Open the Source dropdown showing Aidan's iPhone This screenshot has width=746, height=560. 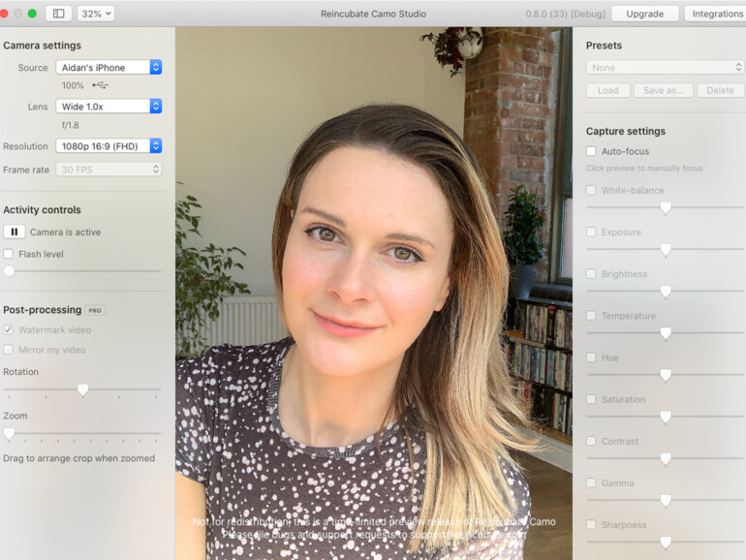(109, 68)
